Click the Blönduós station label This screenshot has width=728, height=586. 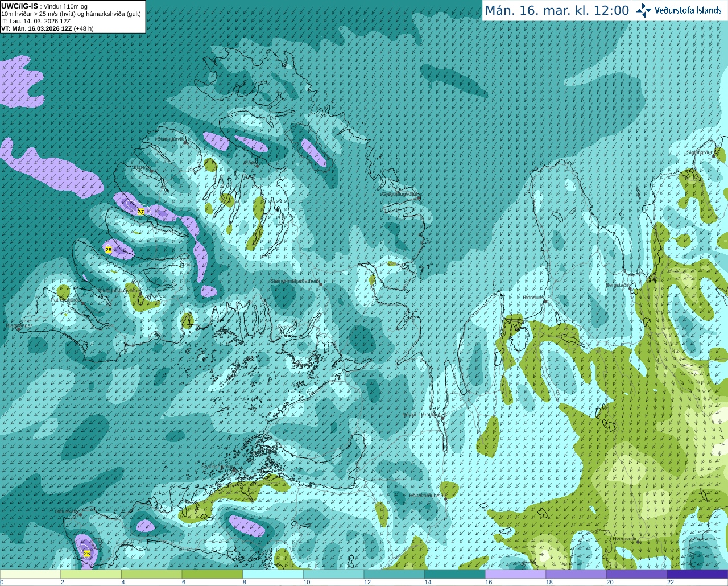tap(533, 298)
